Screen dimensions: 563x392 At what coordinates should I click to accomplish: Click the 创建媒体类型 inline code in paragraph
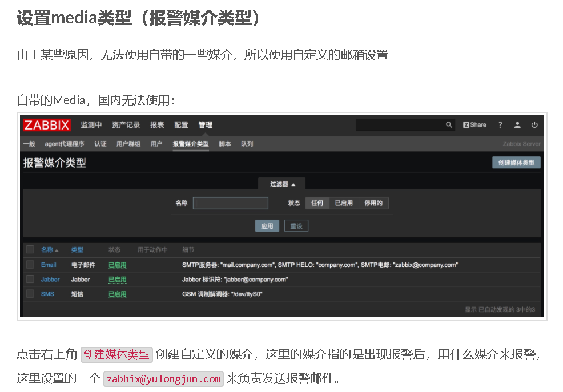116,355
